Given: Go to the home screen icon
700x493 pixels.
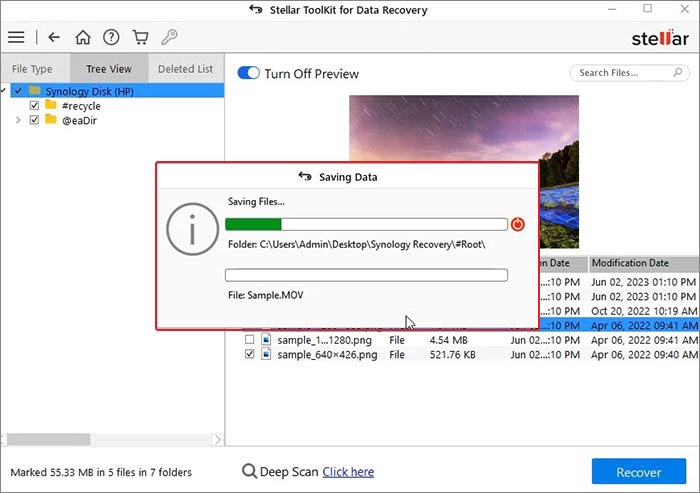Looking at the screenshot, I should (83, 37).
